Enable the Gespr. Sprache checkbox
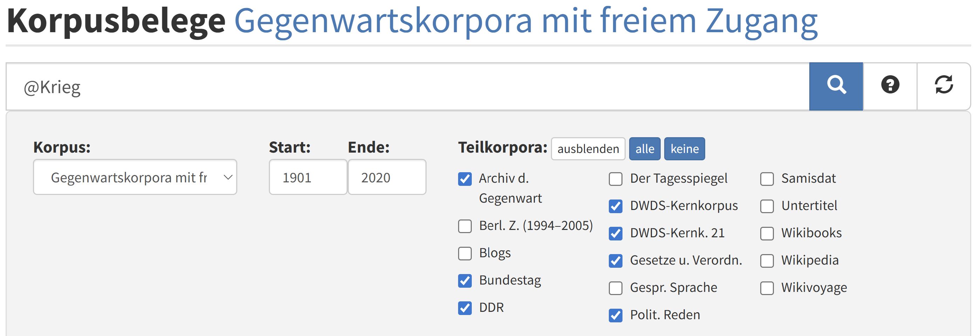The image size is (980, 336). click(615, 288)
